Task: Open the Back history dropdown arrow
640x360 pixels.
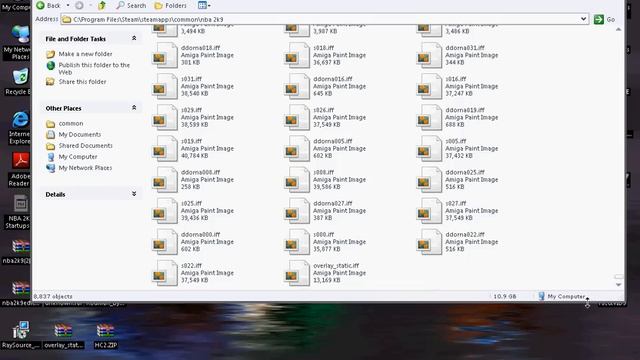Action: (x=68, y=5)
